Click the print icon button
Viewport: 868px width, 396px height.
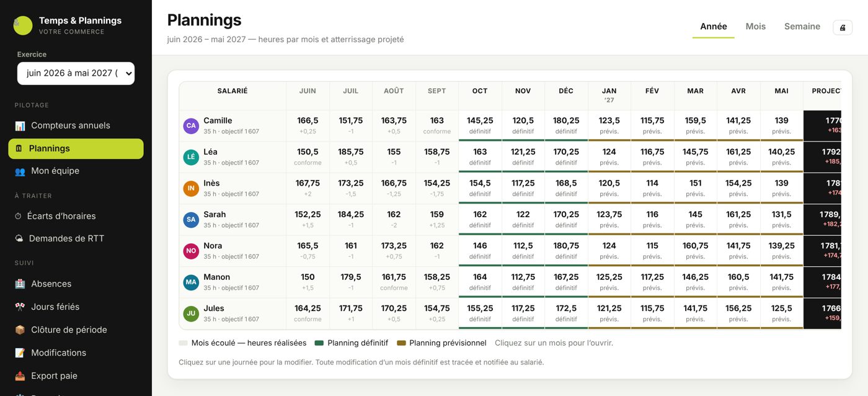tap(843, 27)
